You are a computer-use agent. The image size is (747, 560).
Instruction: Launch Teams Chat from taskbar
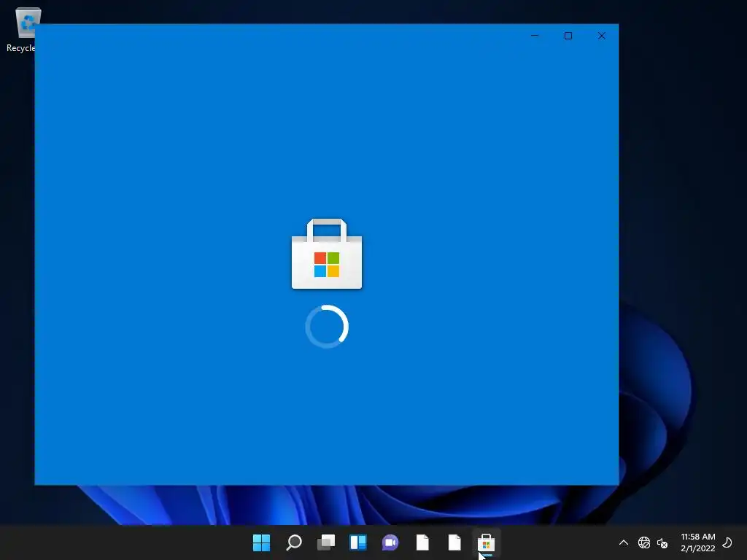(390, 542)
